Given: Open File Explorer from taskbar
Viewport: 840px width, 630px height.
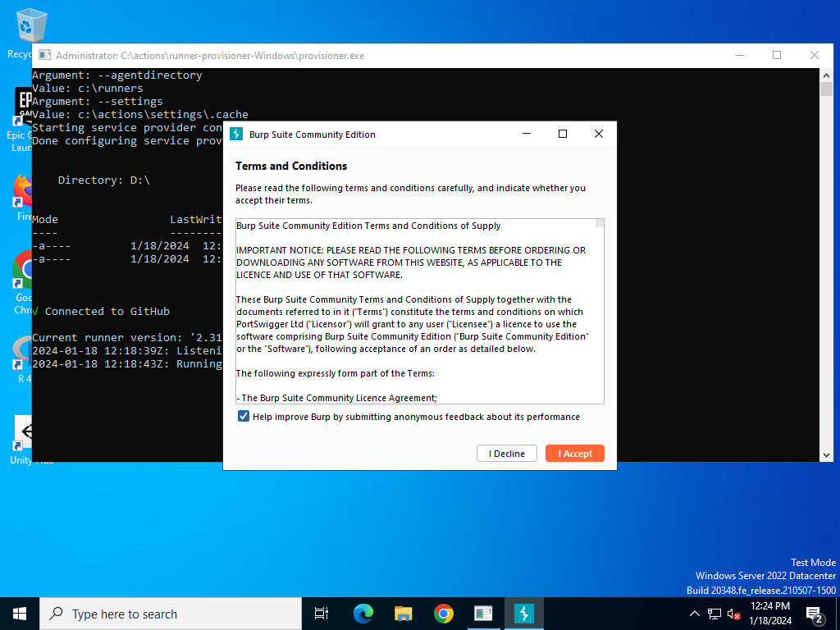Looking at the screenshot, I should point(403,614).
